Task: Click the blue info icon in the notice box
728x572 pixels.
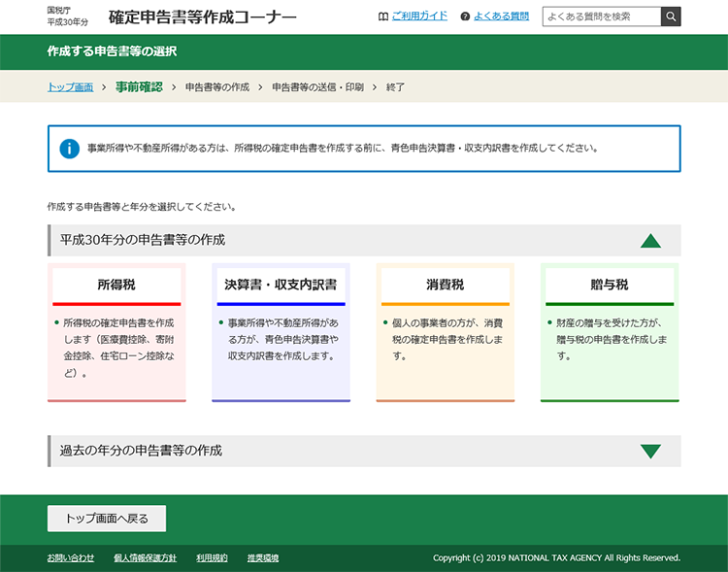Action: pos(70,149)
